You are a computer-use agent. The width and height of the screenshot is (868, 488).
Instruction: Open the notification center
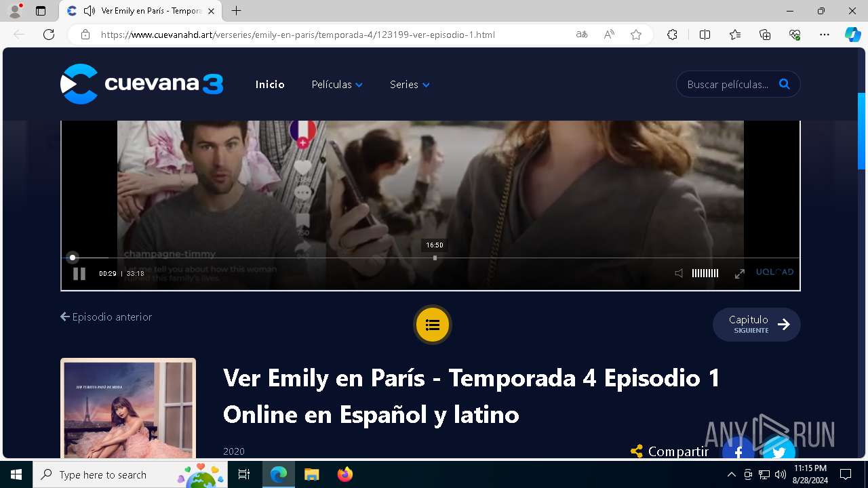pos(846,474)
